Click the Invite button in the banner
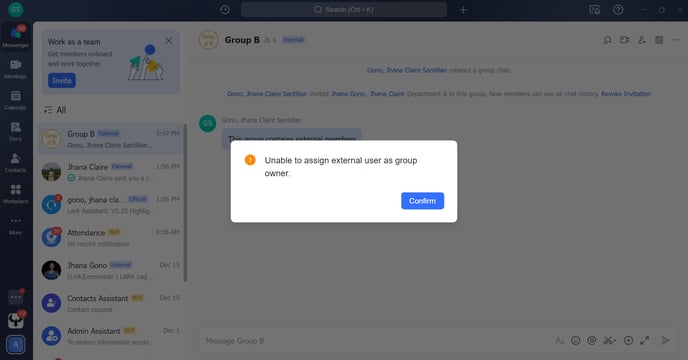Viewport: 688px width, 360px height. point(62,80)
